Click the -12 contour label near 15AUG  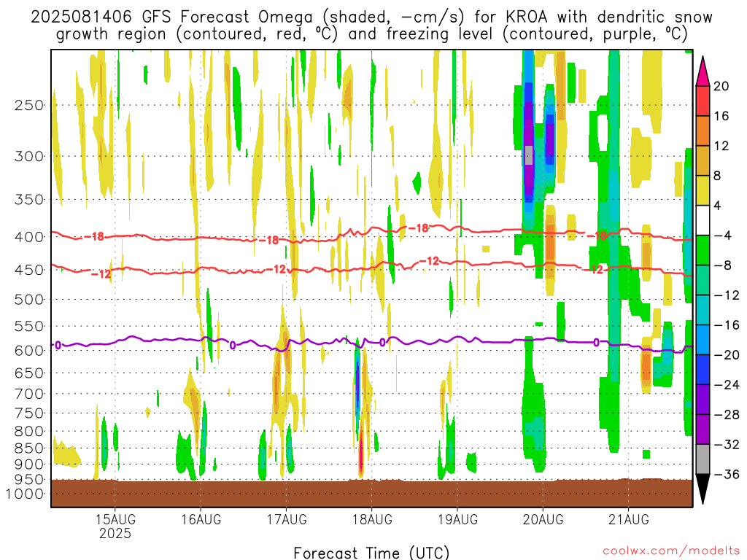101,274
